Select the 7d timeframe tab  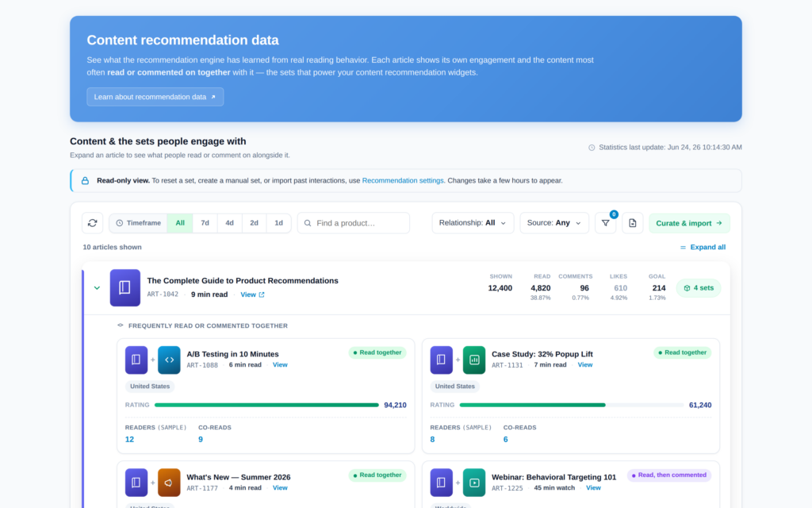pos(205,223)
